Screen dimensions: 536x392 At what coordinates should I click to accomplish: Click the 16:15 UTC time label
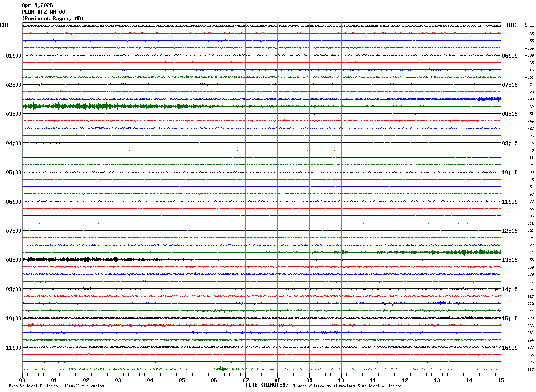tap(509, 348)
